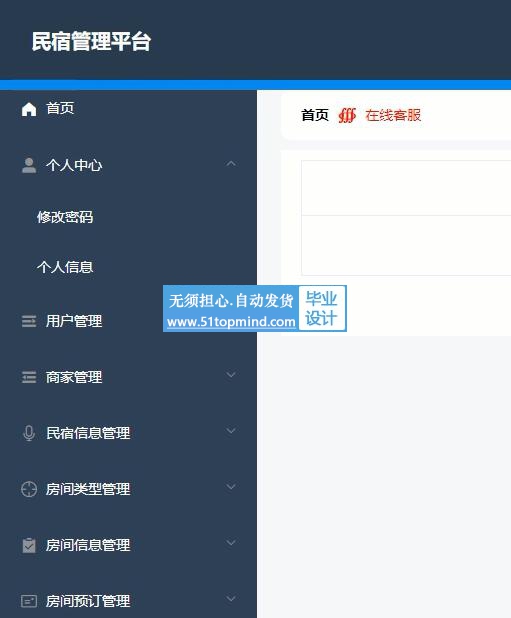
Task: Expand the 房间预订管理 chevron
Action: tap(231, 598)
